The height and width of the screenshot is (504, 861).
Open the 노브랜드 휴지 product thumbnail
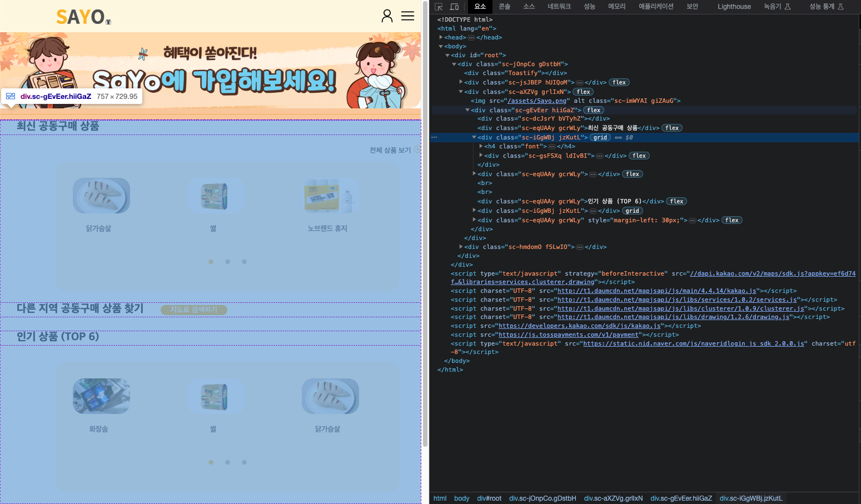coord(330,196)
